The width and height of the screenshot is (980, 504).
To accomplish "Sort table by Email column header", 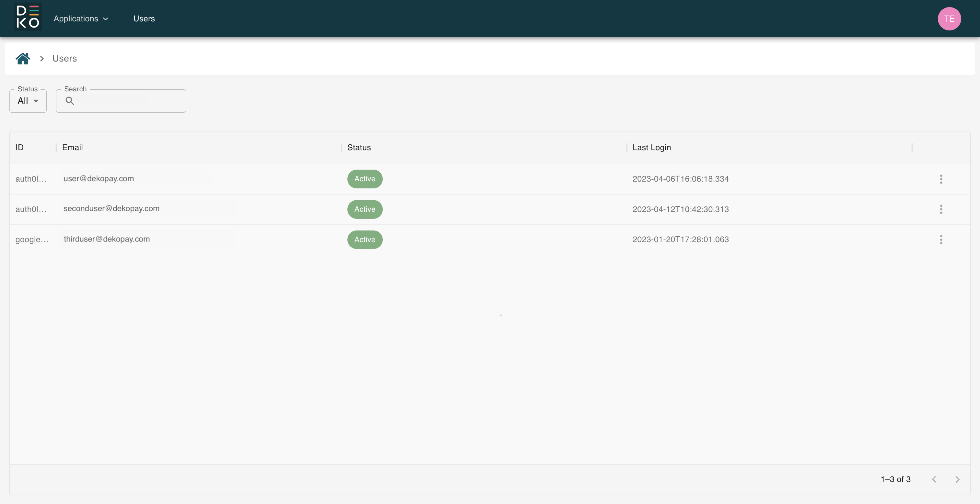I will (x=72, y=148).
